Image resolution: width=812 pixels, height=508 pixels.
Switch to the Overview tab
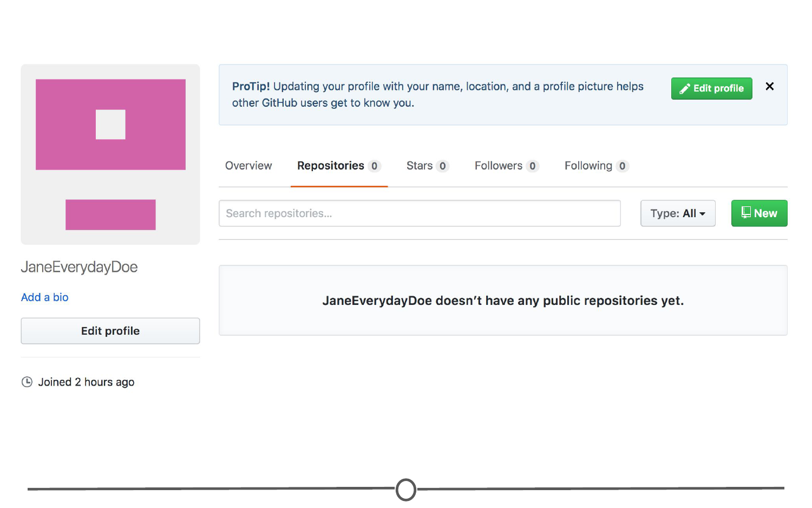pos(248,166)
